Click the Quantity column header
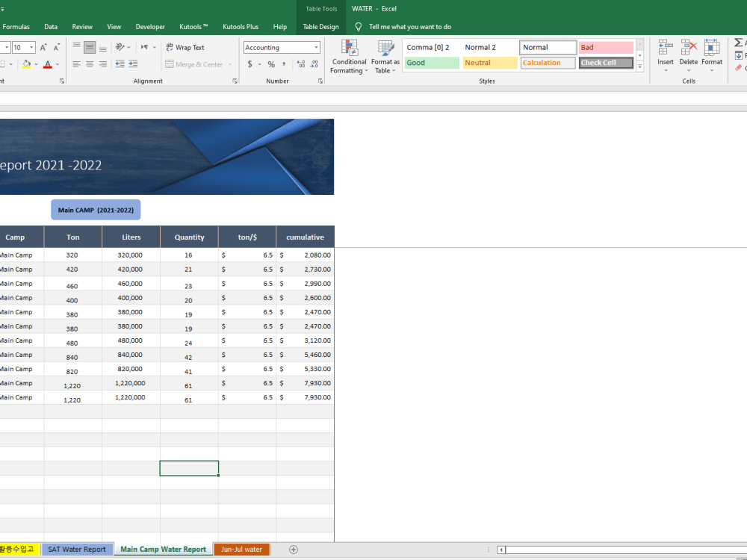Viewport: 747px width, 560px height. tap(189, 237)
